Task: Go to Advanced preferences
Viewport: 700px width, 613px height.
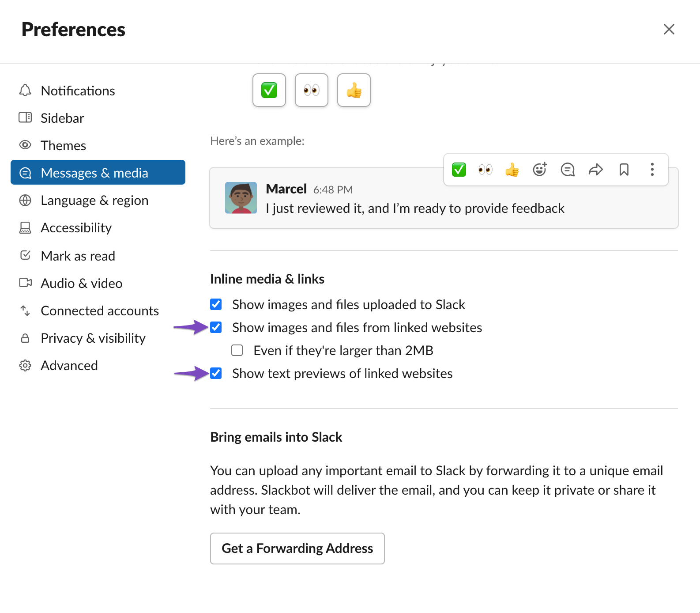Action: (98, 365)
